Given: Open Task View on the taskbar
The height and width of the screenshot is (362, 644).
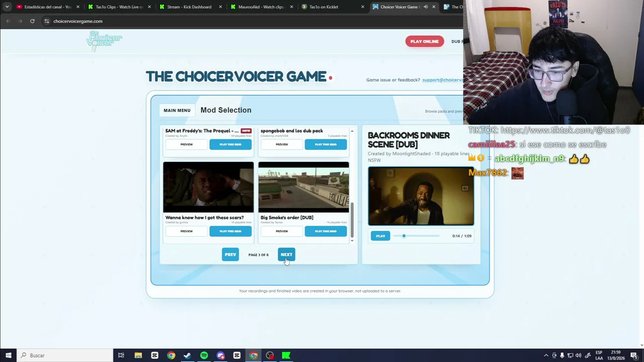Looking at the screenshot, I should coord(121,355).
